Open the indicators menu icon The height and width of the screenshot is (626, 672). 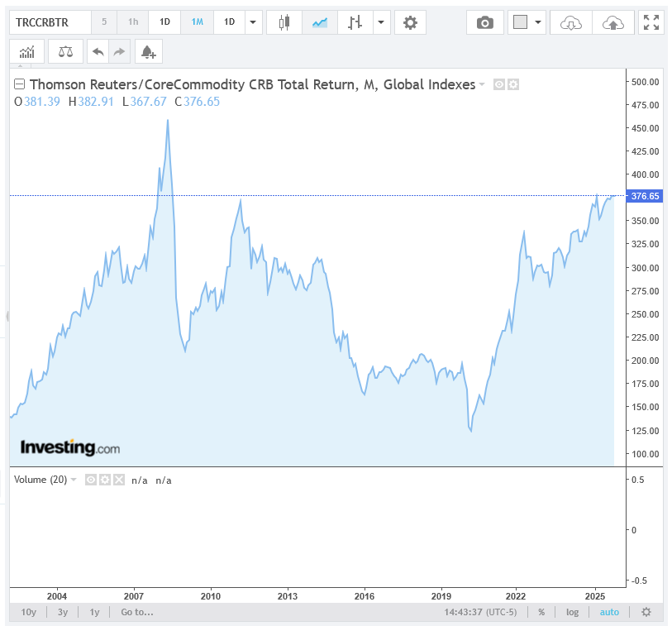point(26,52)
